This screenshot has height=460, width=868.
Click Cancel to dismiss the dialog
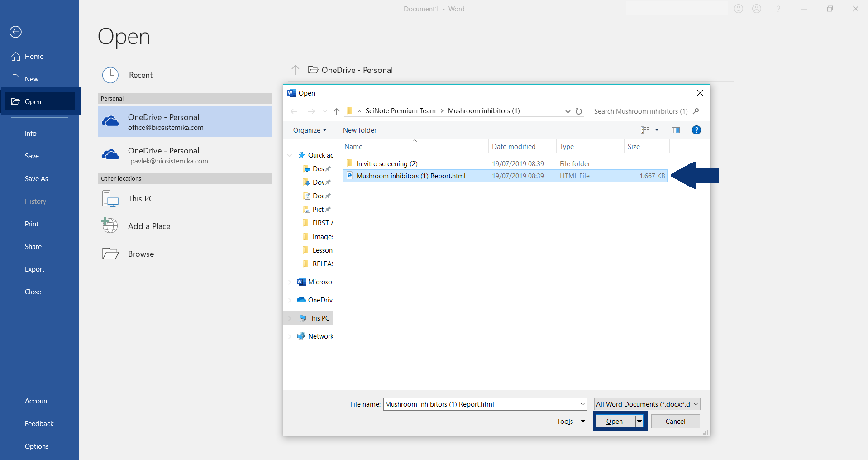675,421
